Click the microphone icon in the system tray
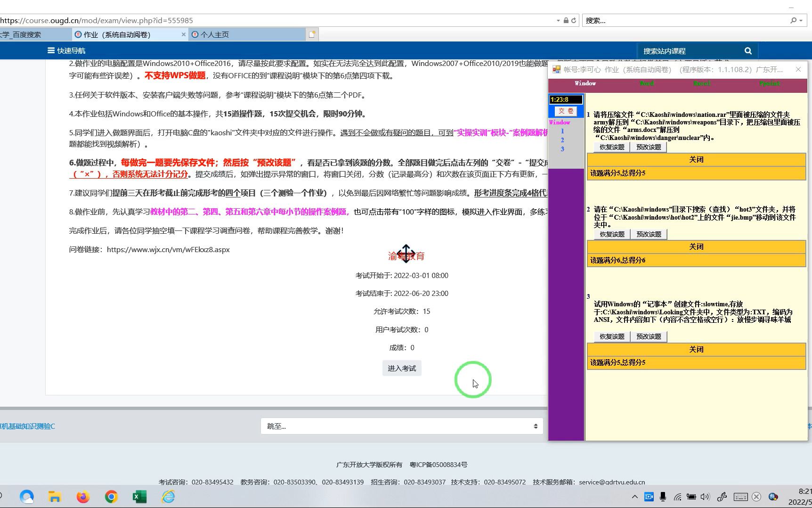Image resolution: width=812 pixels, height=508 pixels. click(x=664, y=497)
